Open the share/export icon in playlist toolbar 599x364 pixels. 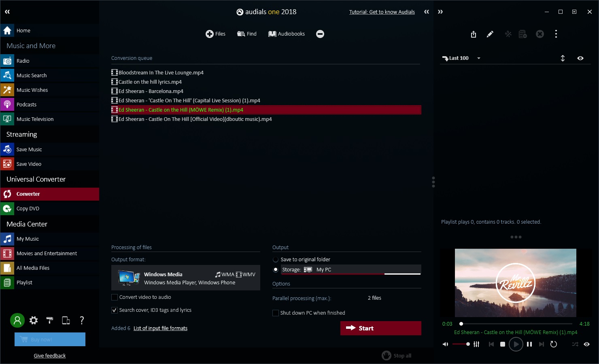click(x=474, y=34)
